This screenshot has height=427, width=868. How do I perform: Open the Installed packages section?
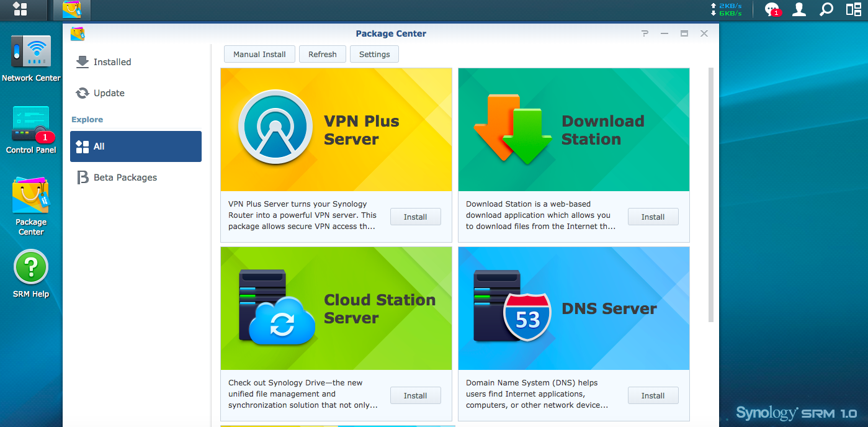pos(136,62)
